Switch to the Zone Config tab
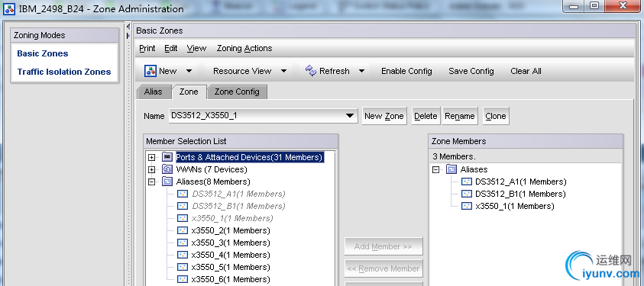The width and height of the screenshot is (644, 286). [237, 92]
